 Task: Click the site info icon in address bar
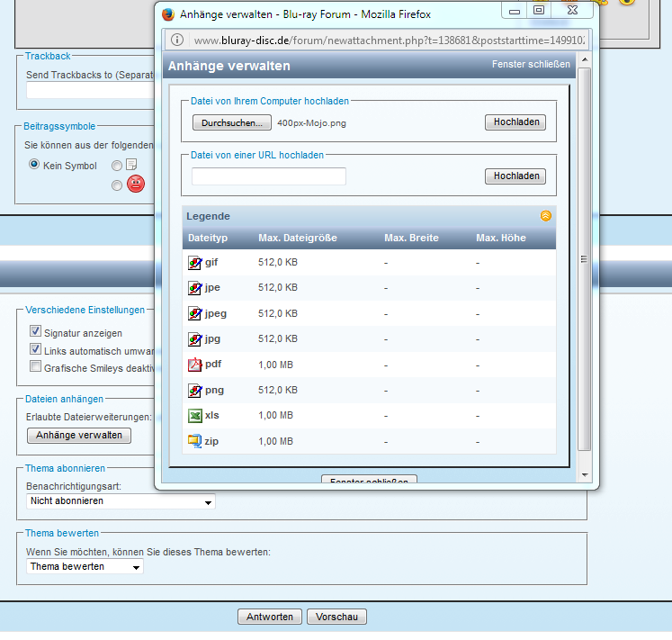point(178,41)
